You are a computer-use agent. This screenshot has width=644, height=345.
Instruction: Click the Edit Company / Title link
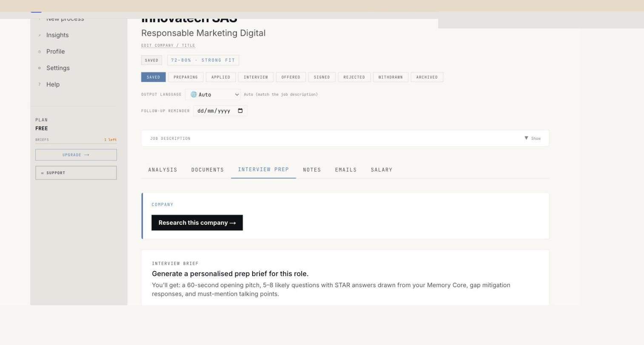pyautogui.click(x=168, y=45)
